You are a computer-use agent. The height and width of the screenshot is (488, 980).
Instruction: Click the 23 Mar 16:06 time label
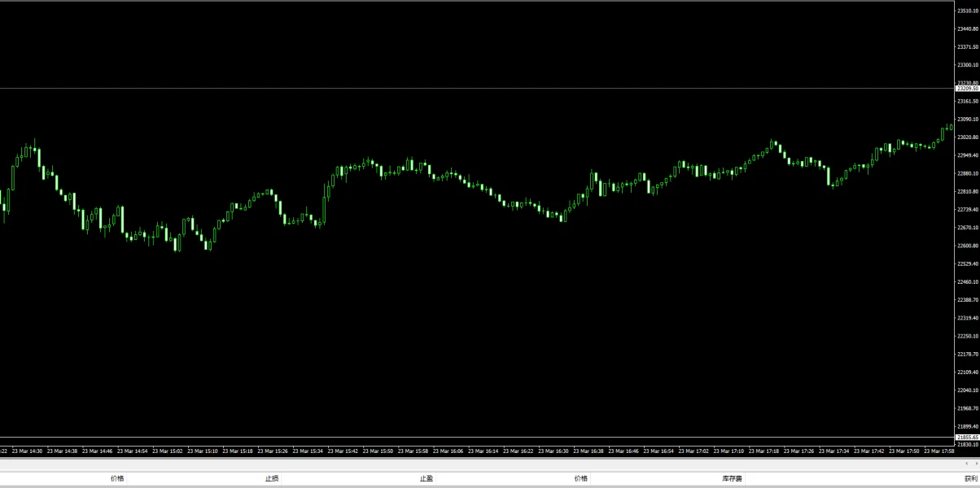448,451
